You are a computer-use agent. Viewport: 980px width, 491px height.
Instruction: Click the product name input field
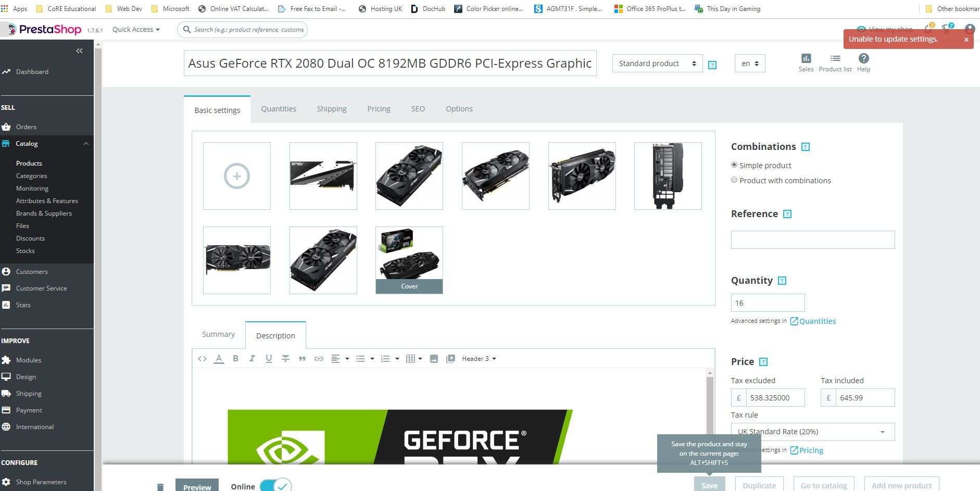point(390,64)
